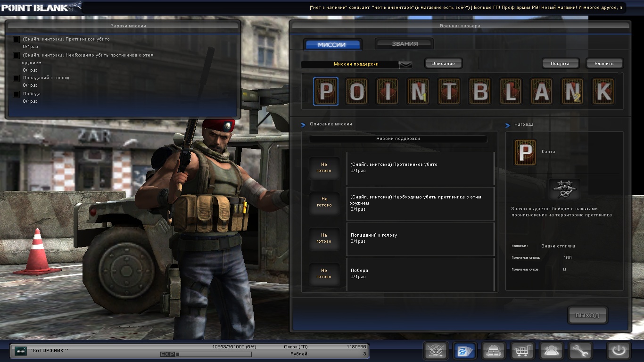Click the badge description Значок выдается бойцам
Screen dimensions: 644x362
[561, 212]
